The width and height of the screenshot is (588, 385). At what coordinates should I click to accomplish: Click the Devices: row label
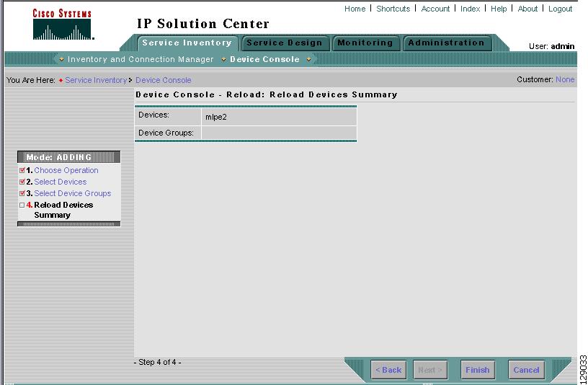(153, 115)
